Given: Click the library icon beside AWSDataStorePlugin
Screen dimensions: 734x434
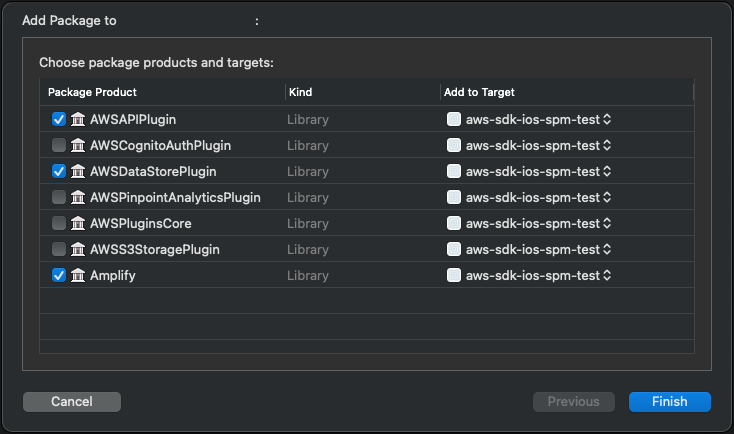Looking at the screenshot, I should (78, 171).
